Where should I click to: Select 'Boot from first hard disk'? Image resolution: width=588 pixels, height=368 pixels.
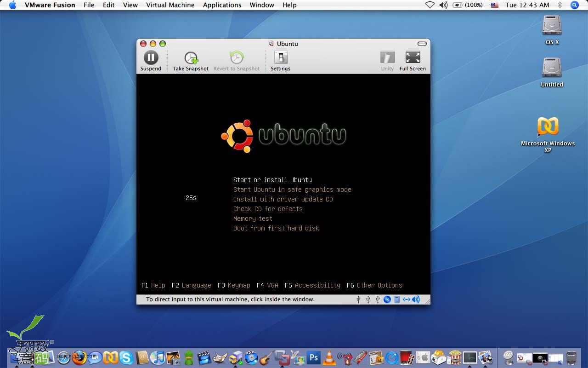(x=276, y=228)
